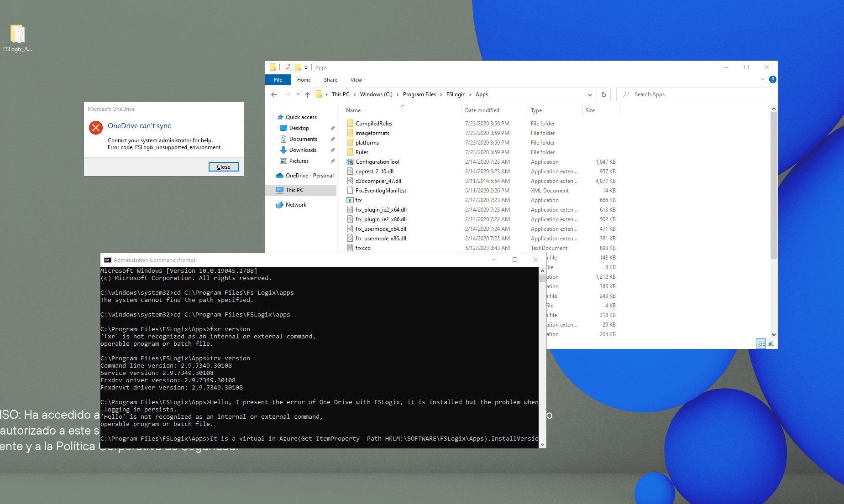The height and width of the screenshot is (504, 844).
Task: Select the frx application icon
Action: (350, 200)
